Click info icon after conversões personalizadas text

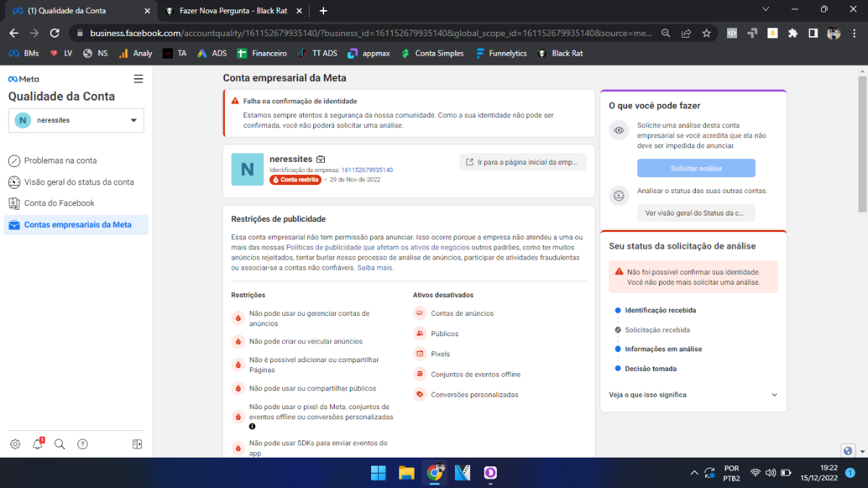coord(252,427)
